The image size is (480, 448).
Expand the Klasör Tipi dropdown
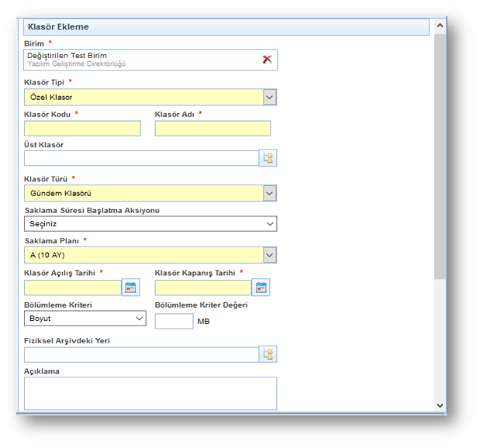(269, 97)
